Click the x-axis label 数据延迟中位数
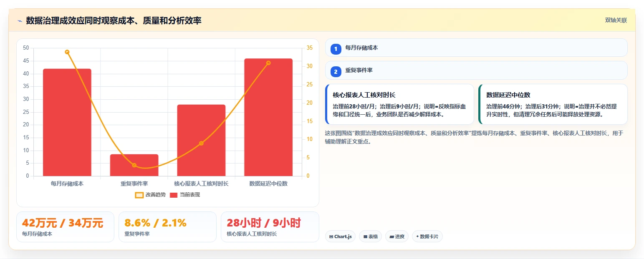 click(268, 184)
